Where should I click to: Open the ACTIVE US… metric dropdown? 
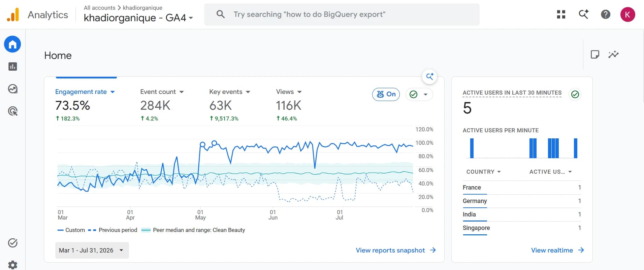click(551, 172)
